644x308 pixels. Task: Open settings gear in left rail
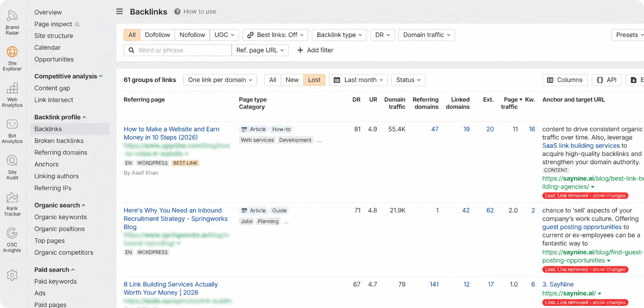tap(12, 275)
